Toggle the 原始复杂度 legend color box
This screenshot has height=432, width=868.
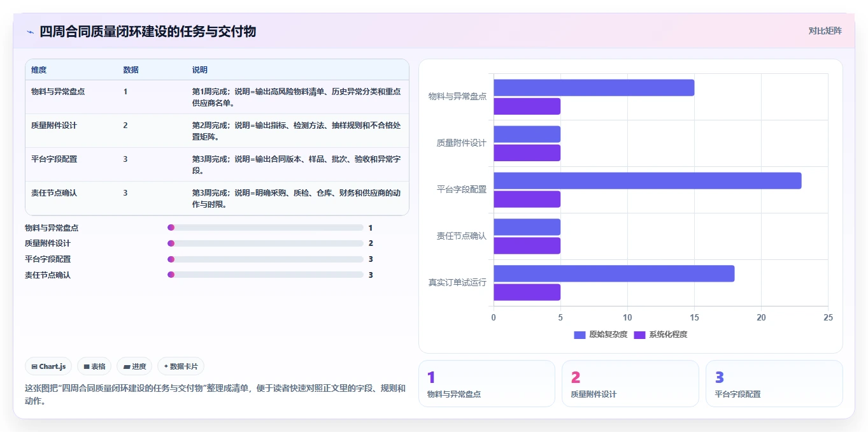point(580,335)
